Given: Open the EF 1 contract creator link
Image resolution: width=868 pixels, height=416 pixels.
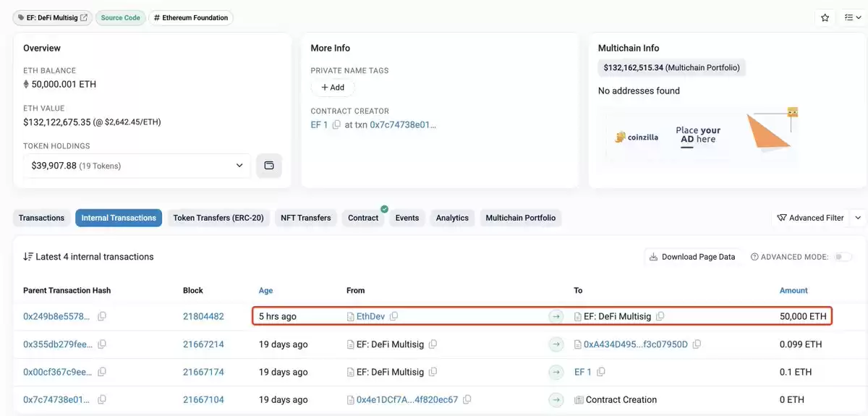Looking at the screenshot, I should pos(319,124).
